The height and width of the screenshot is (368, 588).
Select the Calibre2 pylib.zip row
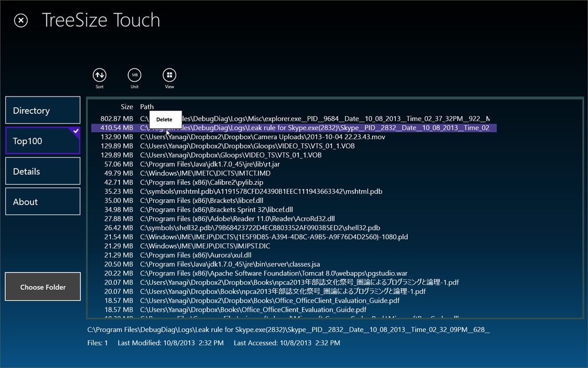pos(293,182)
